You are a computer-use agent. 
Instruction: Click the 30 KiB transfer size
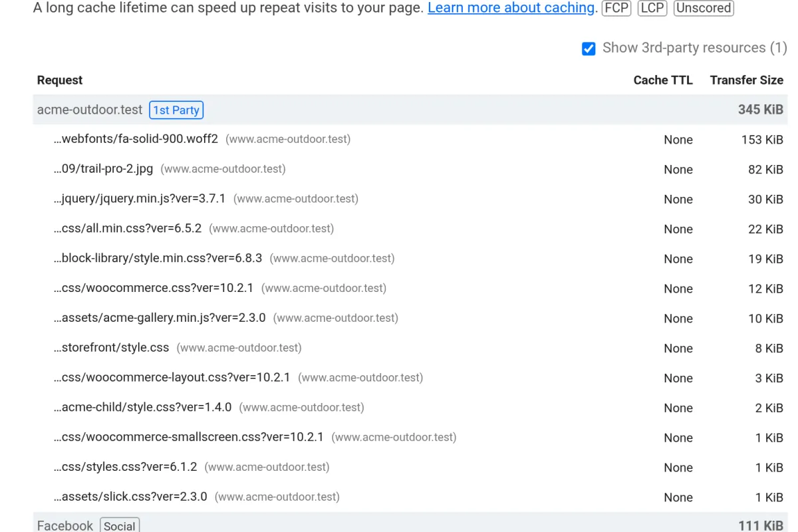click(765, 199)
